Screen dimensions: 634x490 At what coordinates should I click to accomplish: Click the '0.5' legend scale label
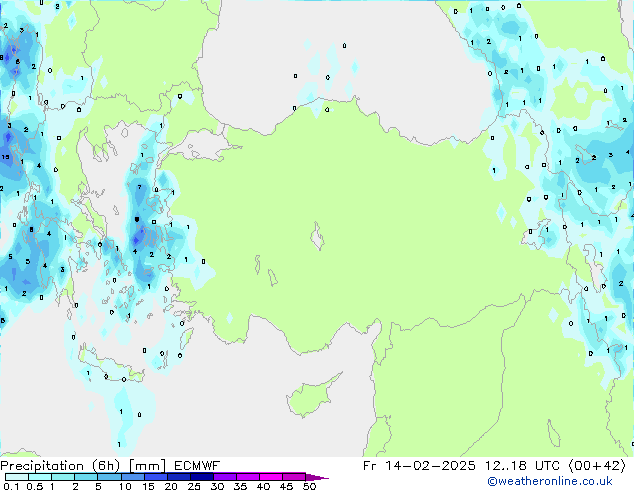(35, 486)
